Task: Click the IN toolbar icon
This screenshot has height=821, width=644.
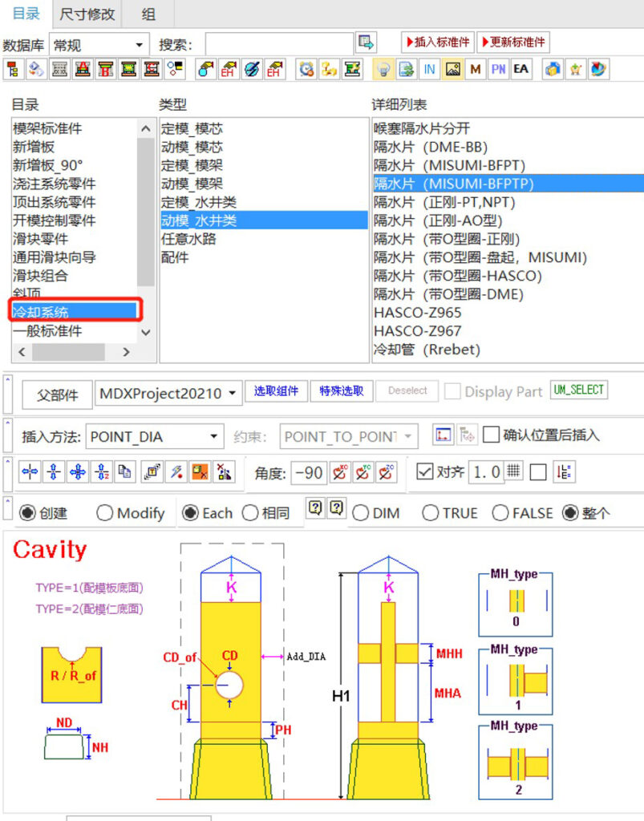Action: 429,69
